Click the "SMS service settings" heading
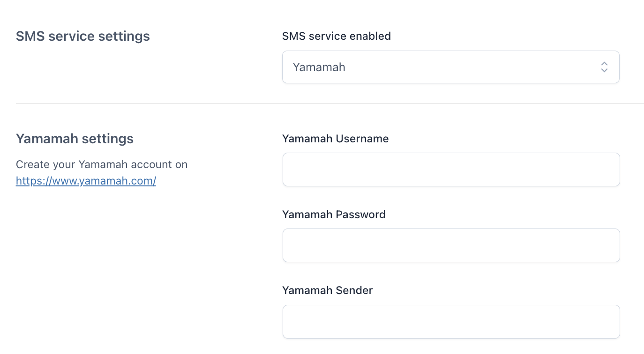This screenshot has width=644, height=354. coord(83,36)
